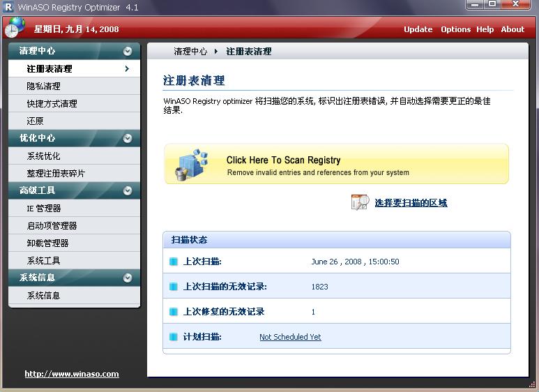Maximize the WinASO window
The width and height of the screenshot is (539, 392).
(492, 4)
